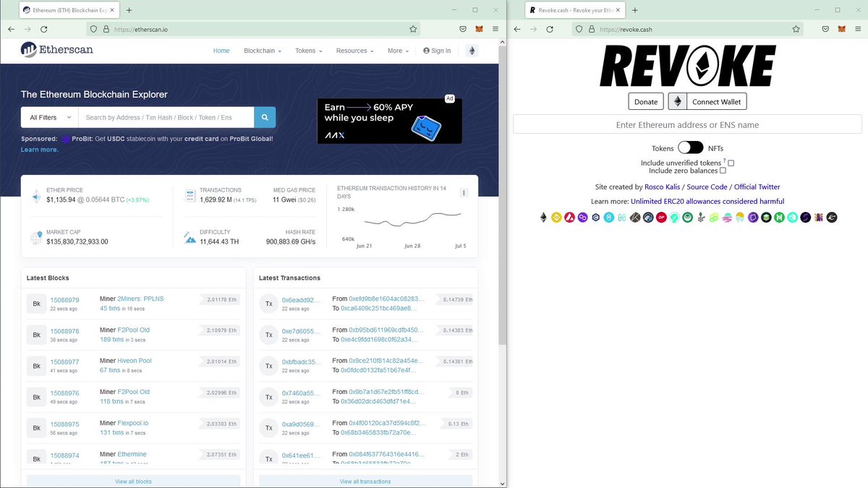Viewport: 868px width, 488px height.
Task: Select the brown Klaytn chain icon
Action: pyautogui.click(x=635, y=217)
